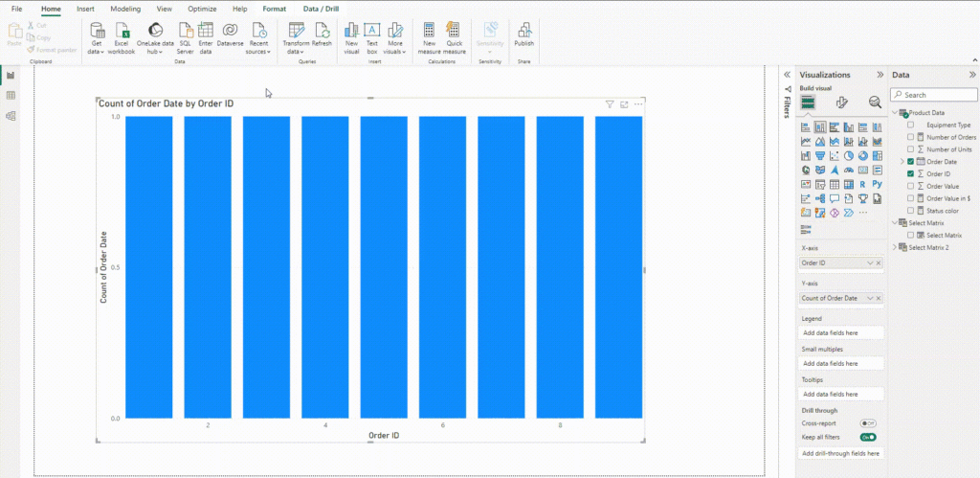Click the filter icon on chart header
Screen dimensions: 980x478
pyautogui.click(x=610, y=104)
